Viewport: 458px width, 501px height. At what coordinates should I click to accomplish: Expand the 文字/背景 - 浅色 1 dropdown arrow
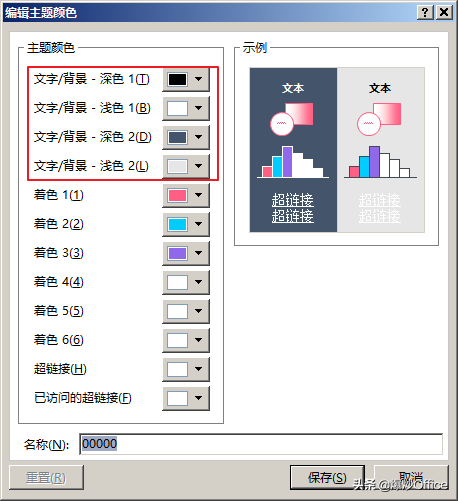(199, 108)
